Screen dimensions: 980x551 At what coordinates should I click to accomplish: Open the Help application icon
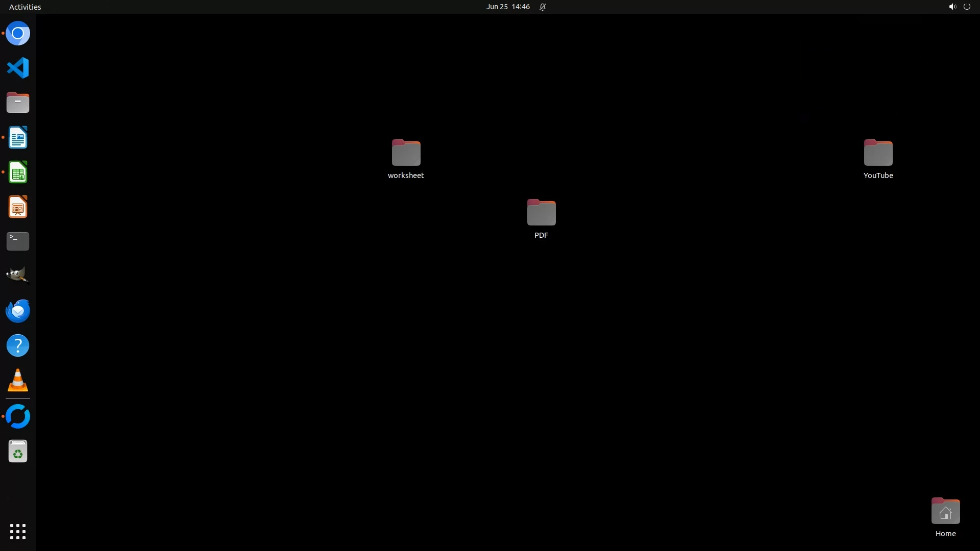pos(18,345)
